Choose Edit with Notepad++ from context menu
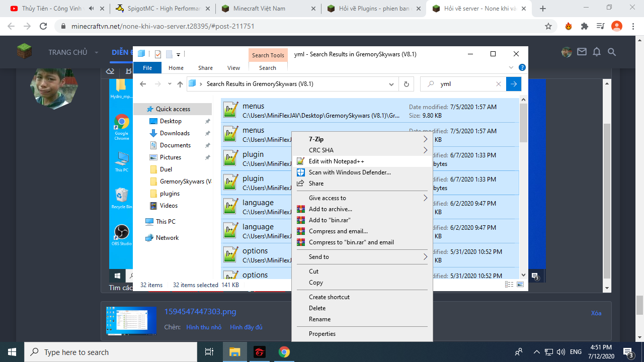The width and height of the screenshot is (644, 362). click(x=336, y=161)
